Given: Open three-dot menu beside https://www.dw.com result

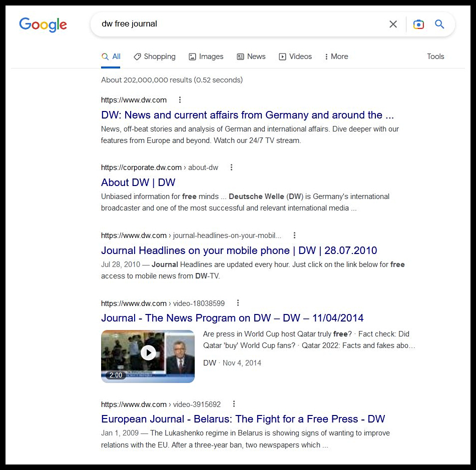Looking at the screenshot, I should click(180, 100).
